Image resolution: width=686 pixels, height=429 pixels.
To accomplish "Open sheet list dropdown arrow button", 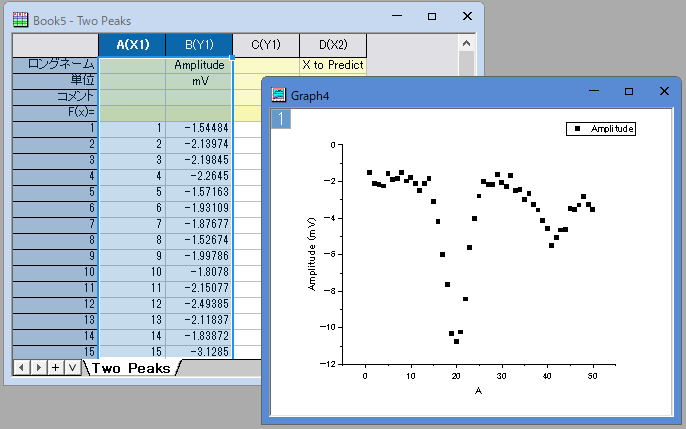I will pyautogui.click(x=73, y=368).
